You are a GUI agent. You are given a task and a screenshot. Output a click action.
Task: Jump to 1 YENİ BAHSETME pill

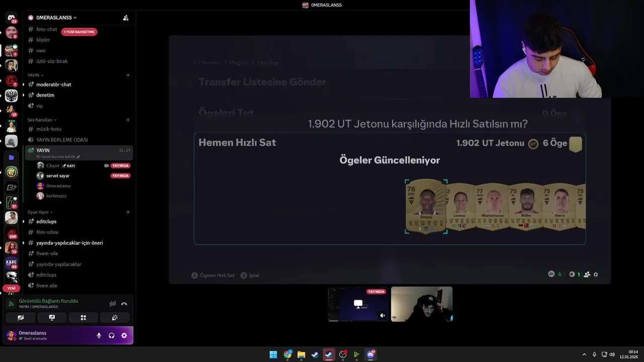79,32
